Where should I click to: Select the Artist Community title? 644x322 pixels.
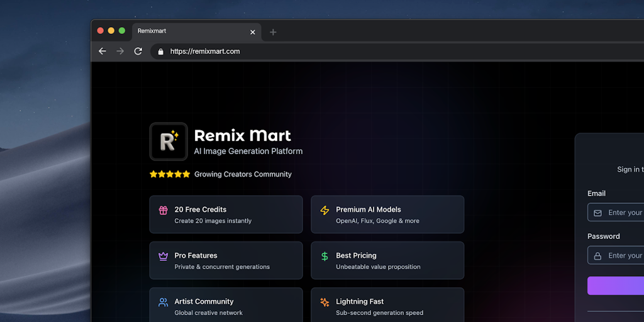(204, 301)
